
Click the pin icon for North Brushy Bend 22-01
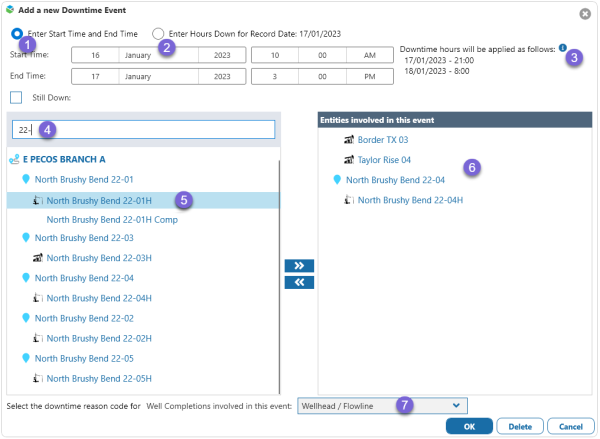coord(26,179)
